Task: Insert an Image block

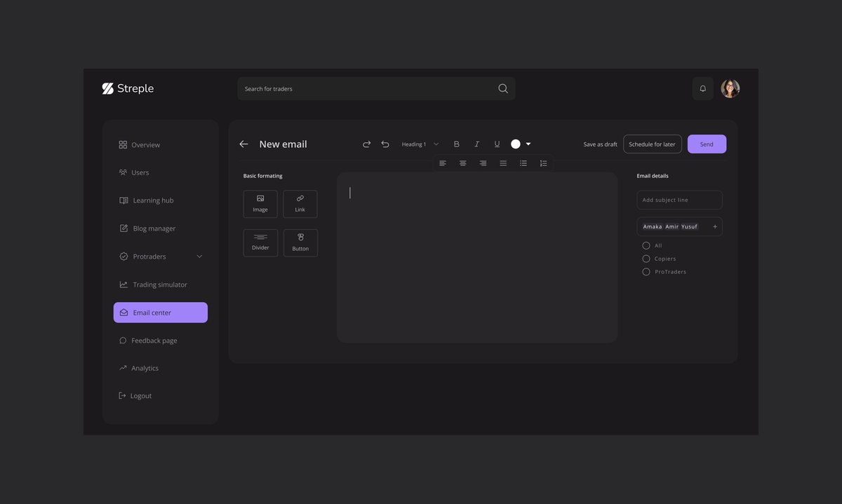Action: click(x=260, y=204)
